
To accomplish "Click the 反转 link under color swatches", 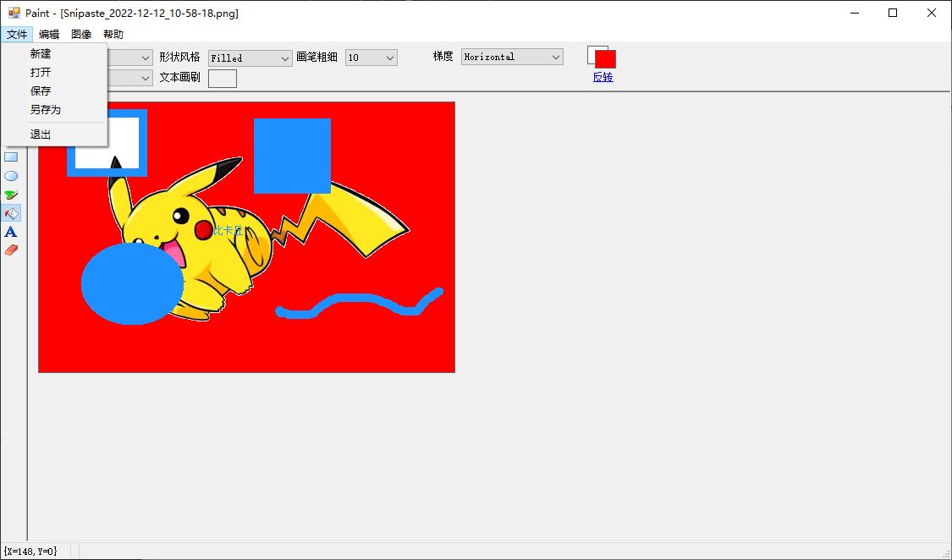I will [x=603, y=77].
